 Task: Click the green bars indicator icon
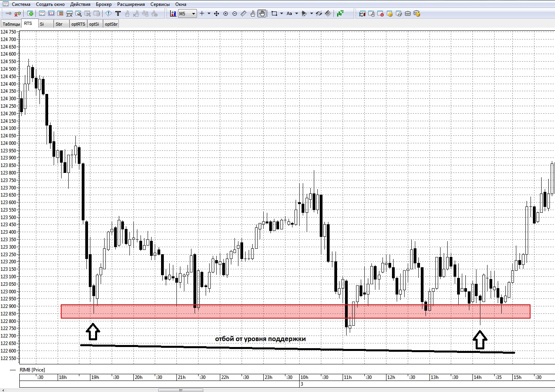click(340, 13)
